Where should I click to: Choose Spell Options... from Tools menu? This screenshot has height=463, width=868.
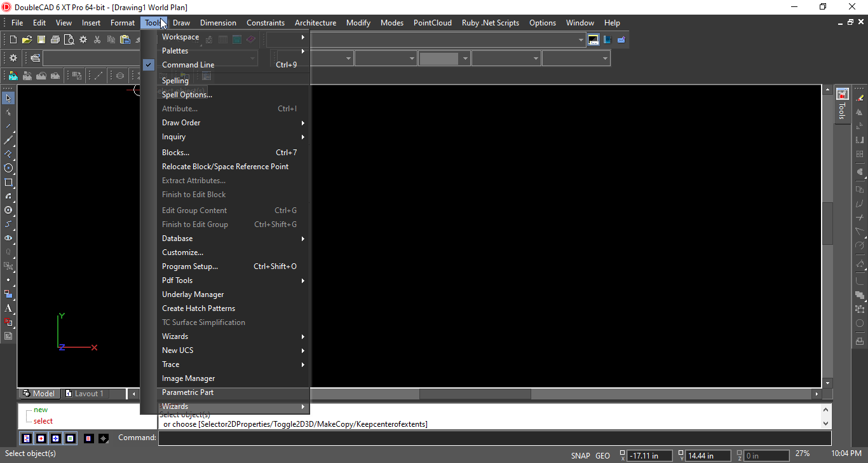[225, 95]
